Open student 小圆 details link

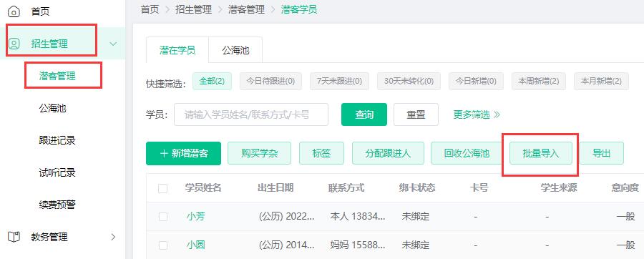195,245
